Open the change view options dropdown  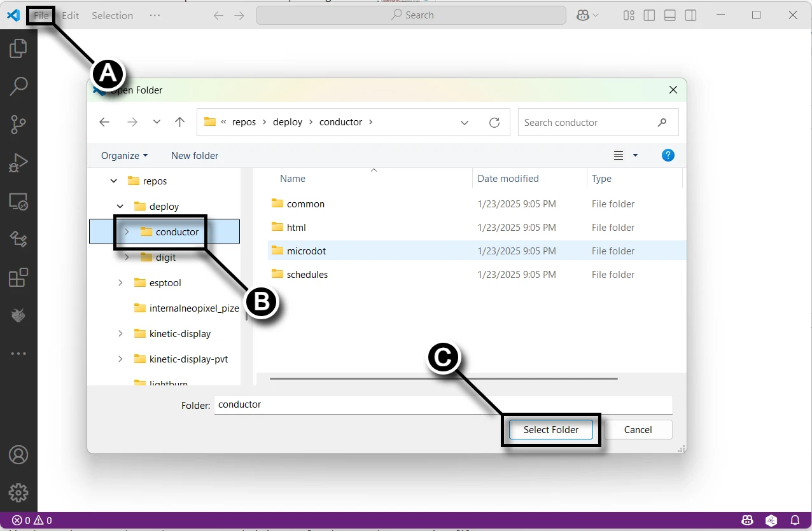point(635,155)
